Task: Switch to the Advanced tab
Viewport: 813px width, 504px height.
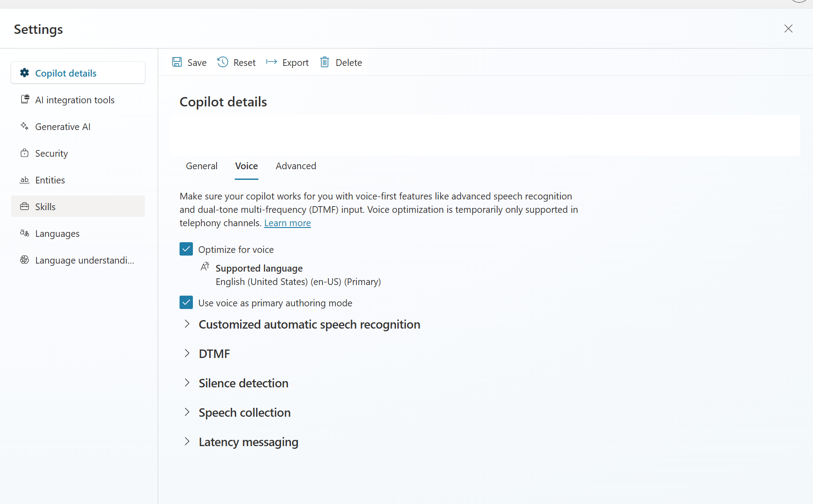Action: [296, 166]
